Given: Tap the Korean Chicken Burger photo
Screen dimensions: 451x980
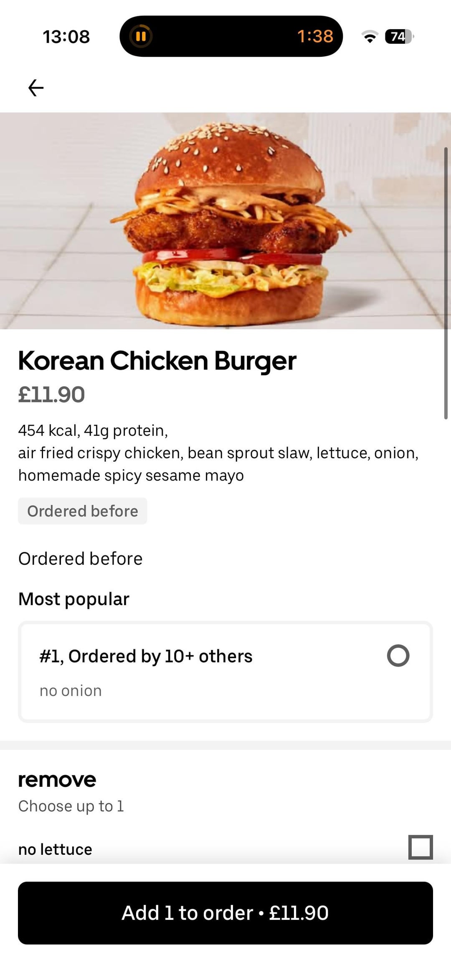Looking at the screenshot, I should click(225, 221).
